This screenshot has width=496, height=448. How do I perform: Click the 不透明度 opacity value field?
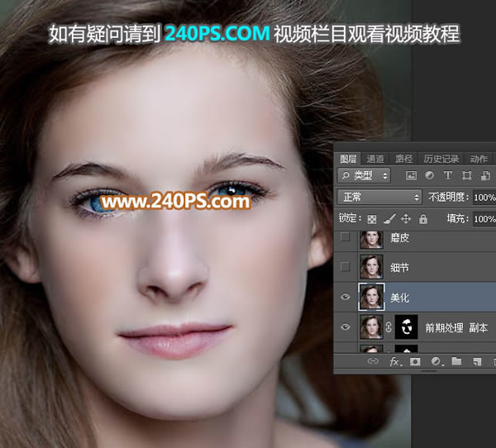(x=484, y=198)
